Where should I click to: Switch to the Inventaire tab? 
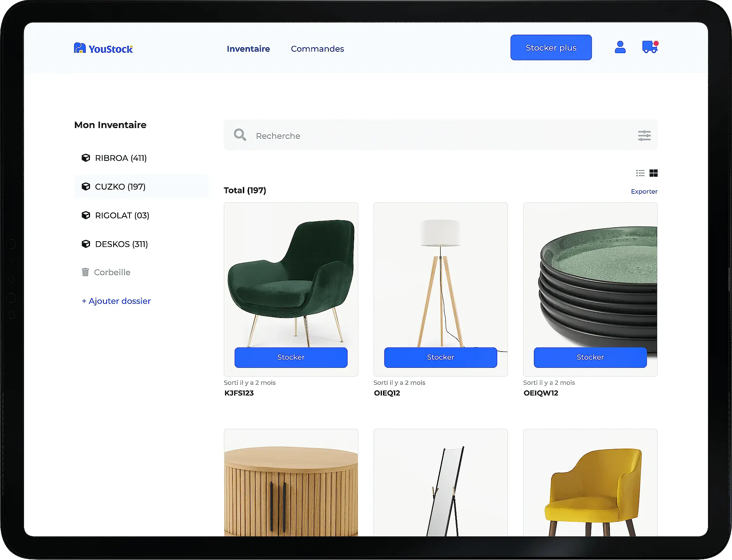[x=248, y=49]
